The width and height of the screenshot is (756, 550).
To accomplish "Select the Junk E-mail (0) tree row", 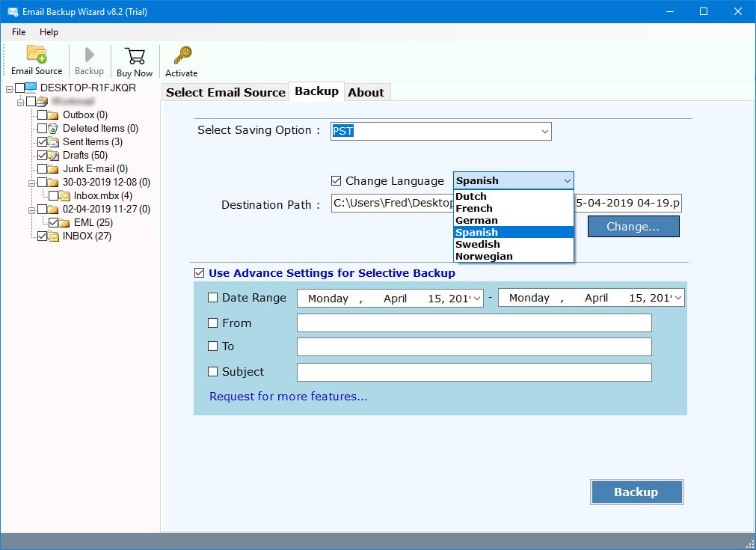I will 96,169.
